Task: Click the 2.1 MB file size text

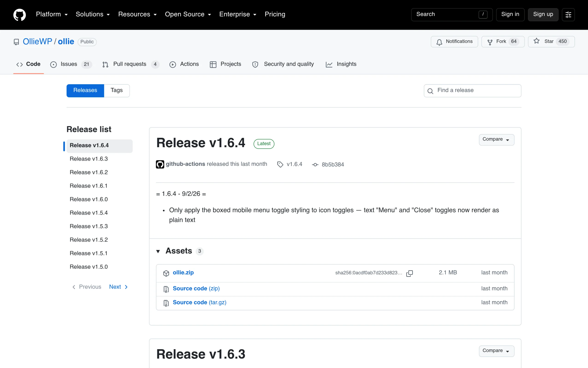Action: 448,273
